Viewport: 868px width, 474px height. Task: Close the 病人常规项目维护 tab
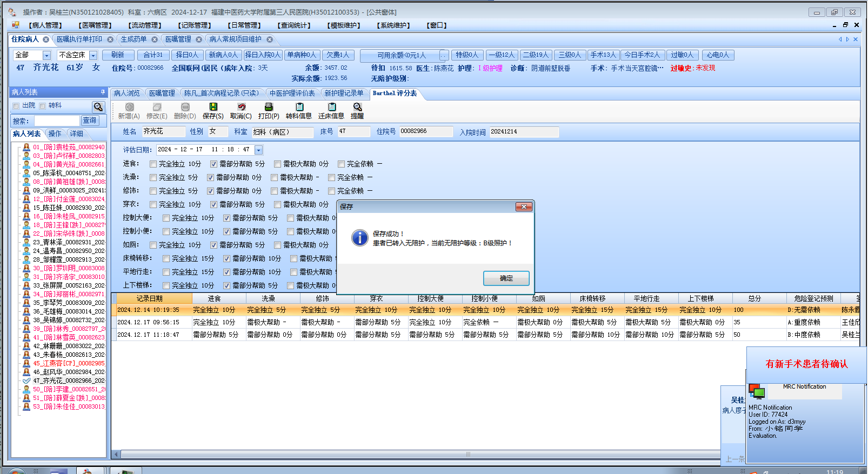(x=270, y=39)
